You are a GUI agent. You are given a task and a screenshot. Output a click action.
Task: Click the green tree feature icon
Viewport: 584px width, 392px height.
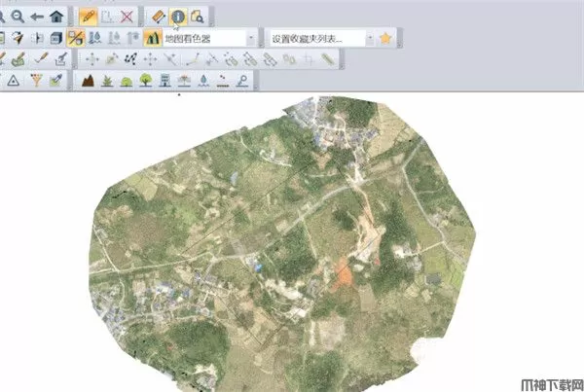click(x=145, y=81)
